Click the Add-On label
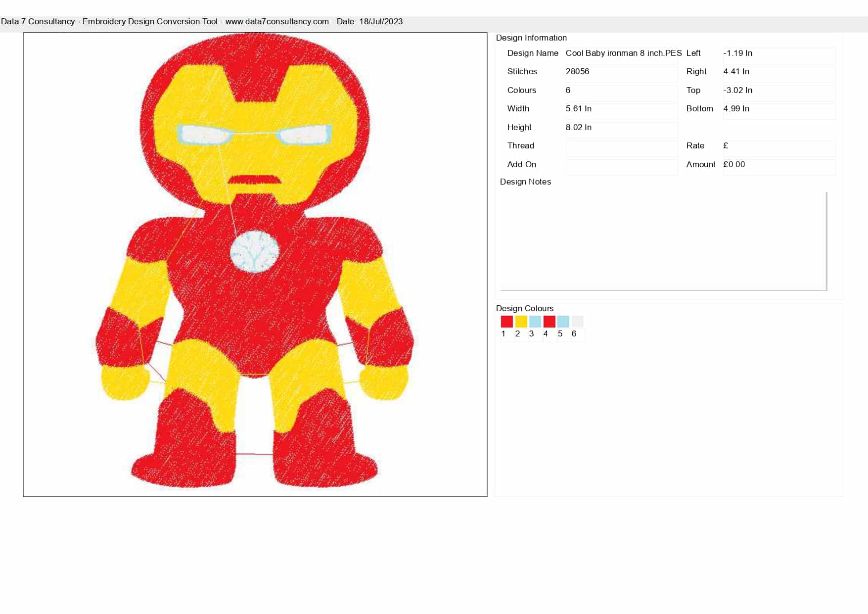The image size is (868, 614). pyautogui.click(x=522, y=164)
